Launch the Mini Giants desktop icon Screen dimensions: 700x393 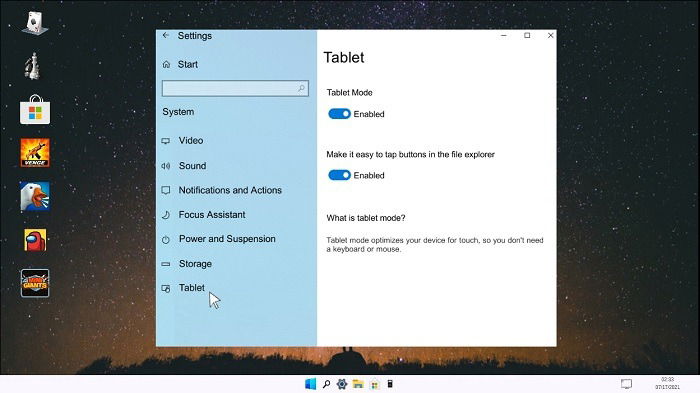coord(35,283)
